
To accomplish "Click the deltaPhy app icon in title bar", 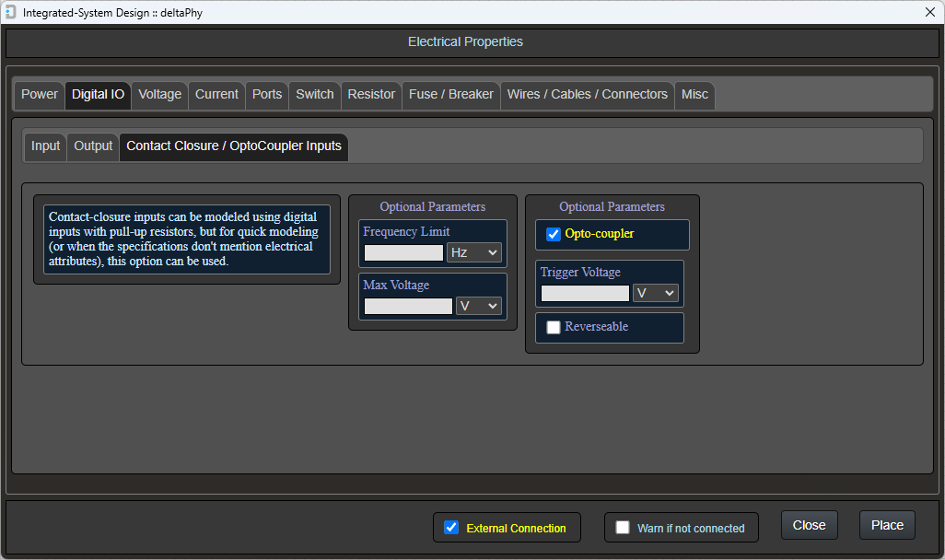I will [11, 12].
